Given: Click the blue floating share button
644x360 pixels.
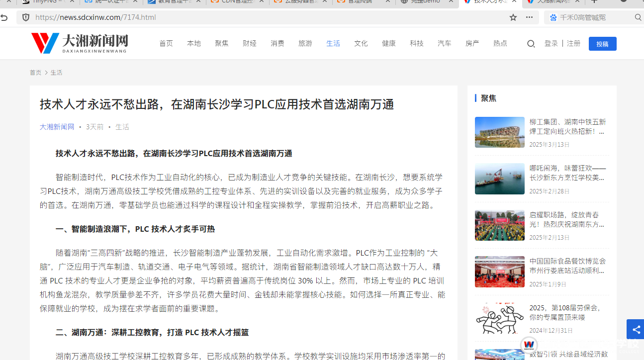Looking at the screenshot, I should [x=636, y=329].
